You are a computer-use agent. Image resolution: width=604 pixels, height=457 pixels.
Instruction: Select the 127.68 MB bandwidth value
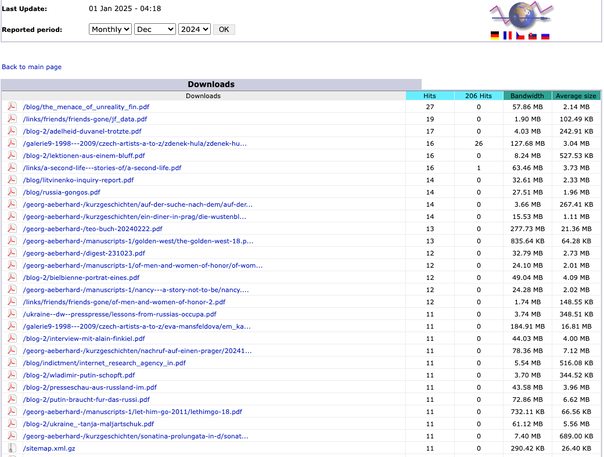tap(527, 143)
